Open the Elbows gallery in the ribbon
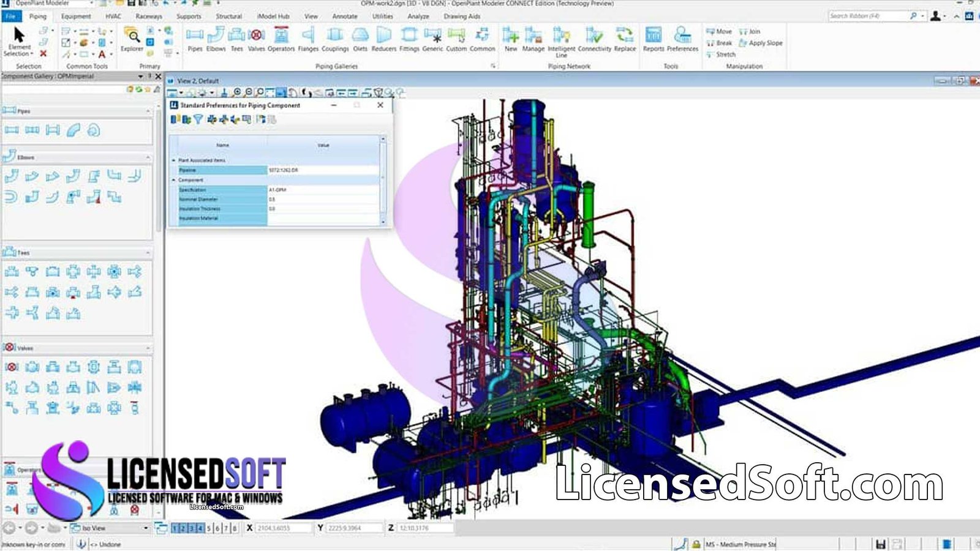The height and width of the screenshot is (551, 980). 216,39
